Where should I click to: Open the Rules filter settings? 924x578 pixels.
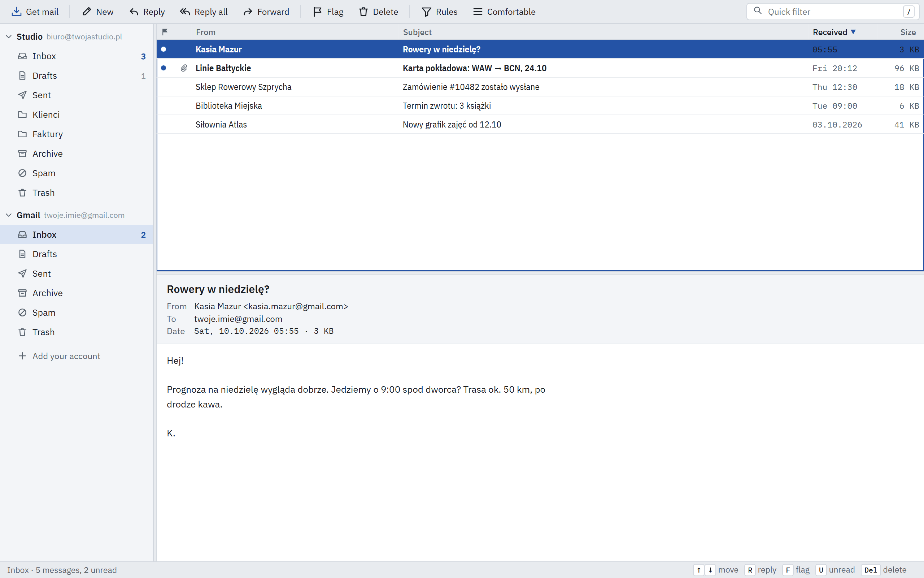(440, 12)
